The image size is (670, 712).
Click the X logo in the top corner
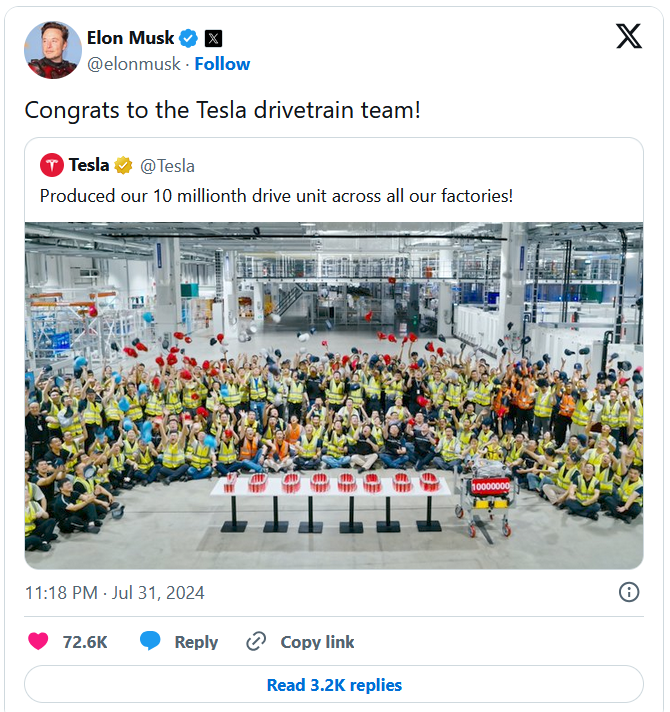pos(628,37)
